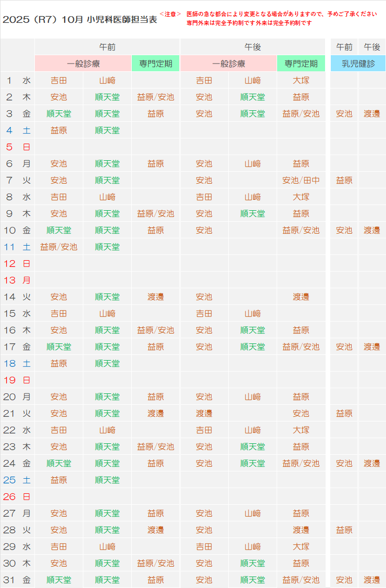This screenshot has width=386, height=588.
Task: Select 吉田 in the morning on the 29th
Action: [x=58, y=547]
